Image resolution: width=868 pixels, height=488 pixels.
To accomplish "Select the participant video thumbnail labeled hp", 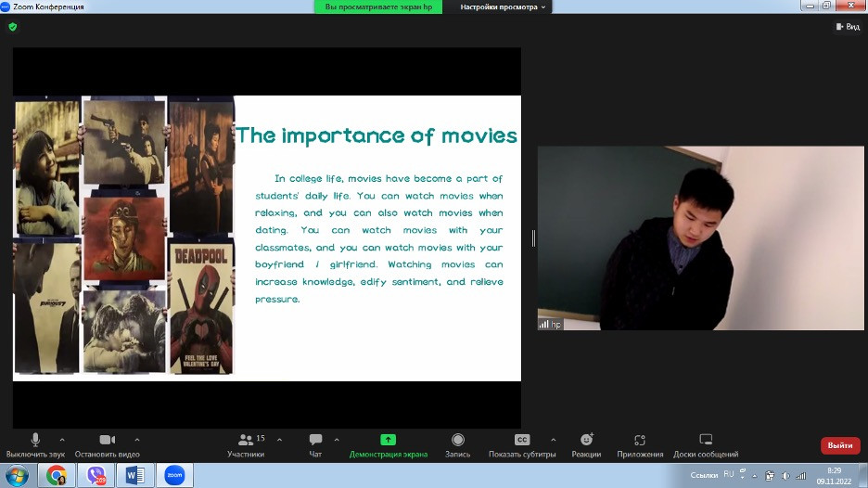I will [700, 238].
